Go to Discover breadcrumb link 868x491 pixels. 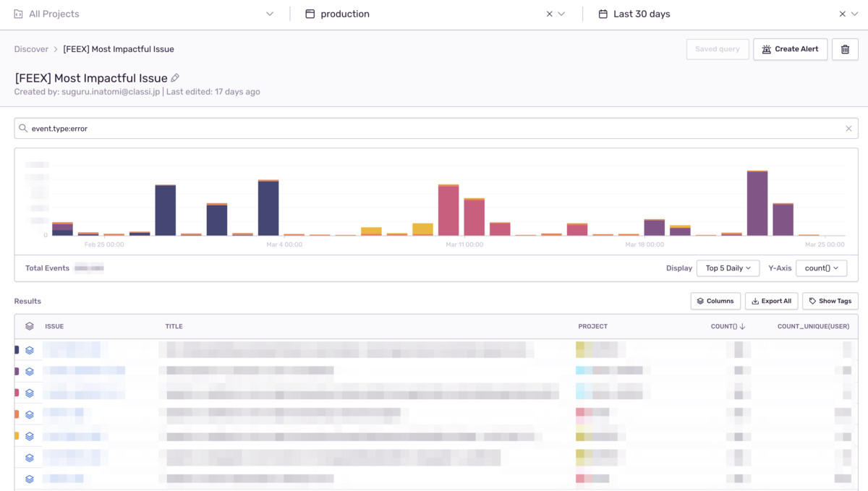click(31, 49)
